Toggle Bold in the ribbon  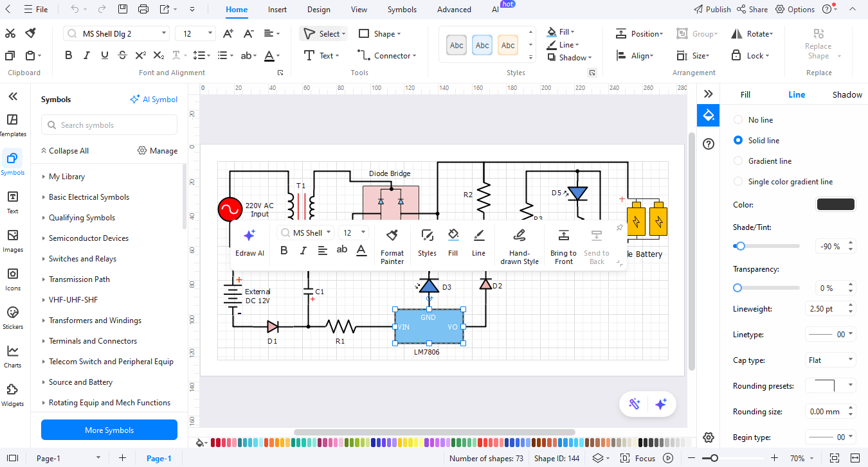(x=69, y=56)
